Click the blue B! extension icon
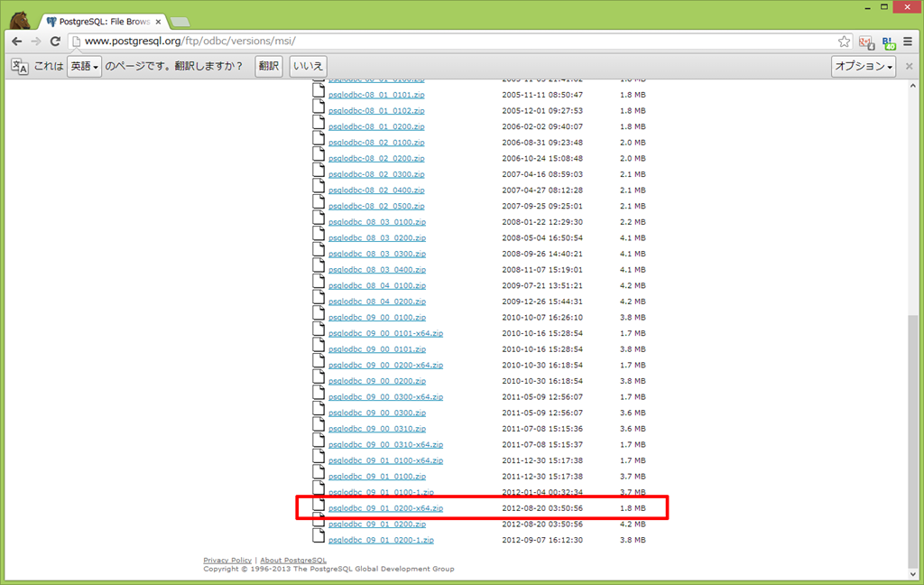 pyautogui.click(x=889, y=42)
